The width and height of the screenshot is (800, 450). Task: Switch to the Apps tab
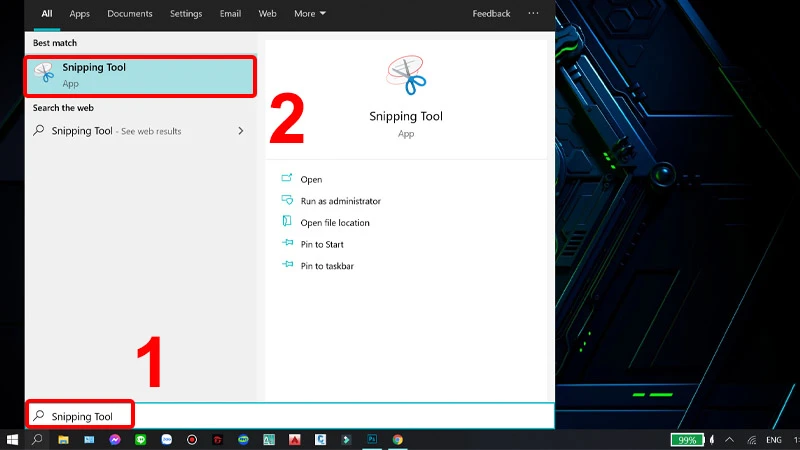point(79,14)
